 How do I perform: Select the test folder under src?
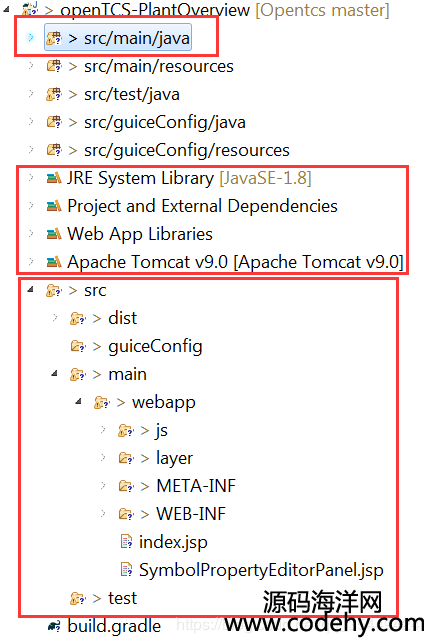(122, 598)
